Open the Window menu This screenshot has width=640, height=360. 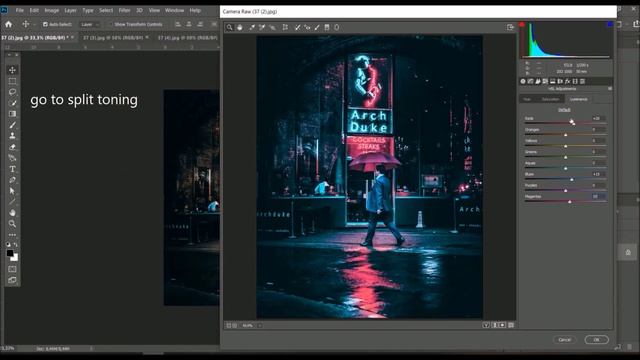(x=174, y=10)
